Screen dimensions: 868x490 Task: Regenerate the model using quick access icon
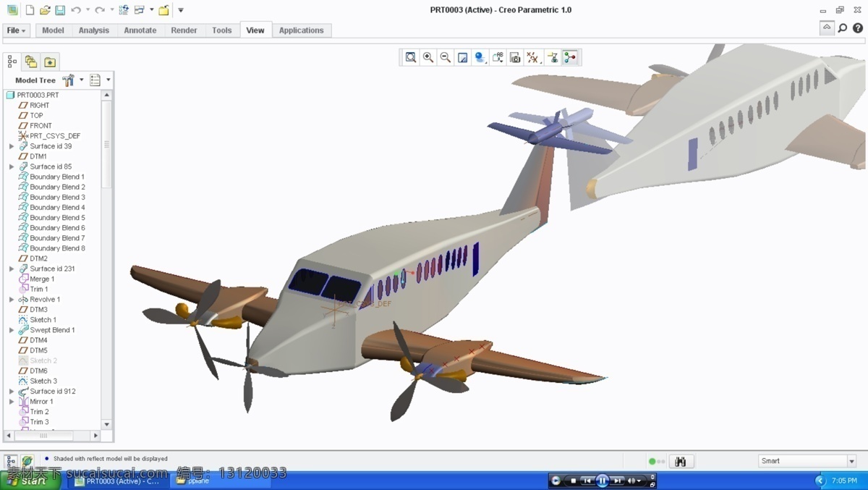[124, 10]
